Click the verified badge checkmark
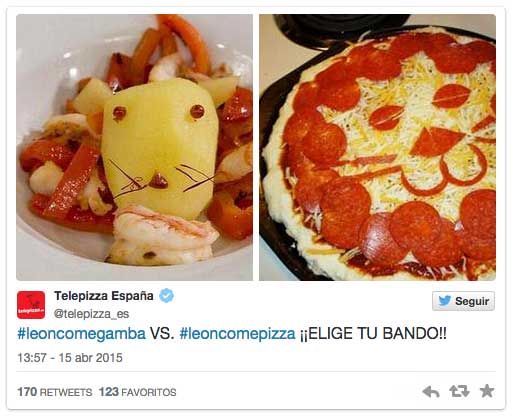This screenshot has width=512, height=417. [x=166, y=296]
